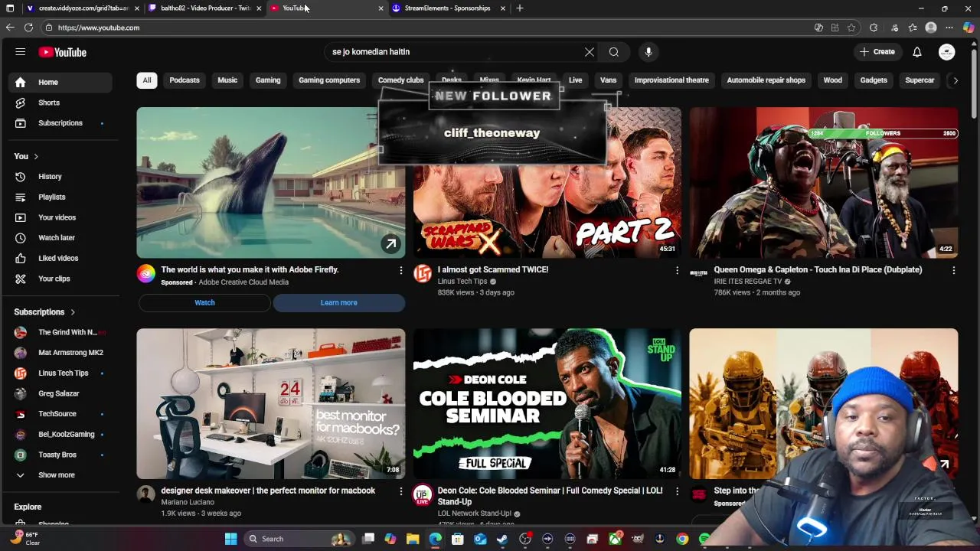Viewport: 980px width, 551px height.
Task: Start voice search with the microphone
Action: tap(648, 52)
